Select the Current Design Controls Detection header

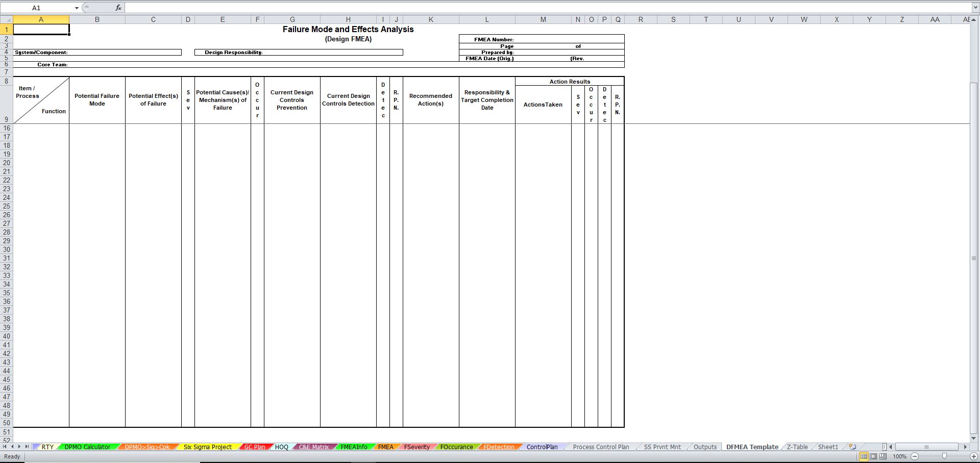pos(348,100)
